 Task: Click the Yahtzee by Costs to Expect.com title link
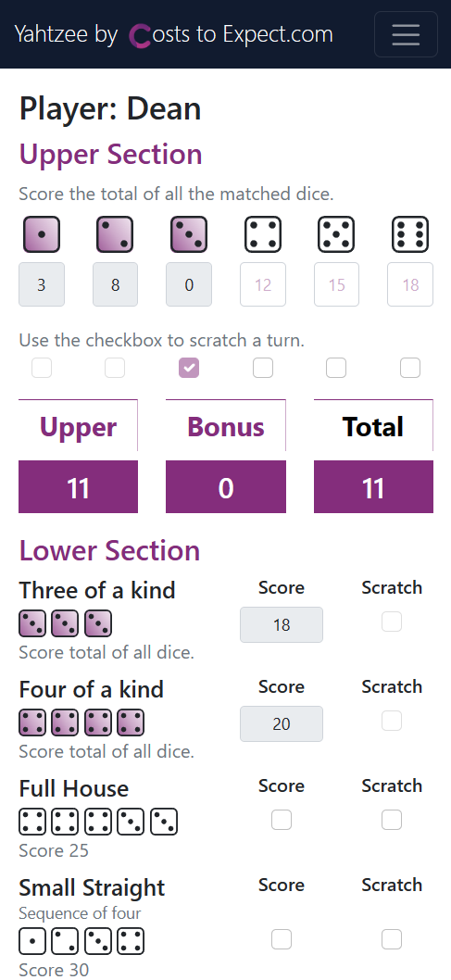(x=174, y=34)
